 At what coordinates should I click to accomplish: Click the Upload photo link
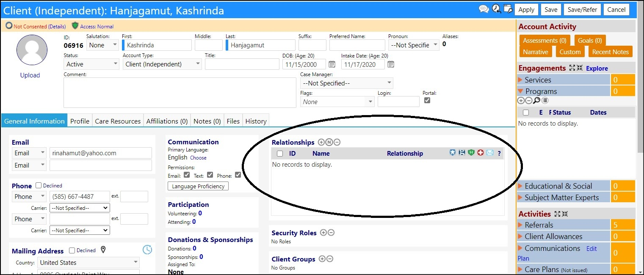(30, 75)
